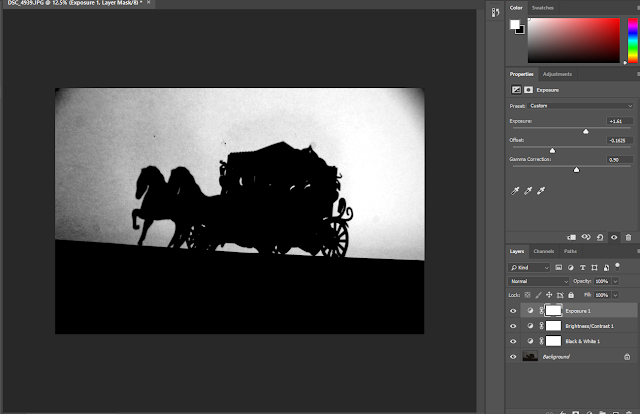Open the Normal blend mode dropdown
The height and width of the screenshot is (414, 640).
[538, 281]
